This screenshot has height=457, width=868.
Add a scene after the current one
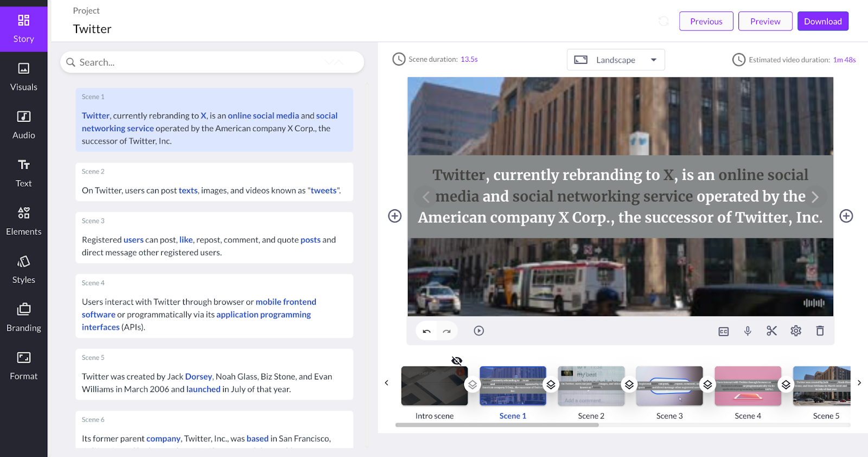[846, 216]
